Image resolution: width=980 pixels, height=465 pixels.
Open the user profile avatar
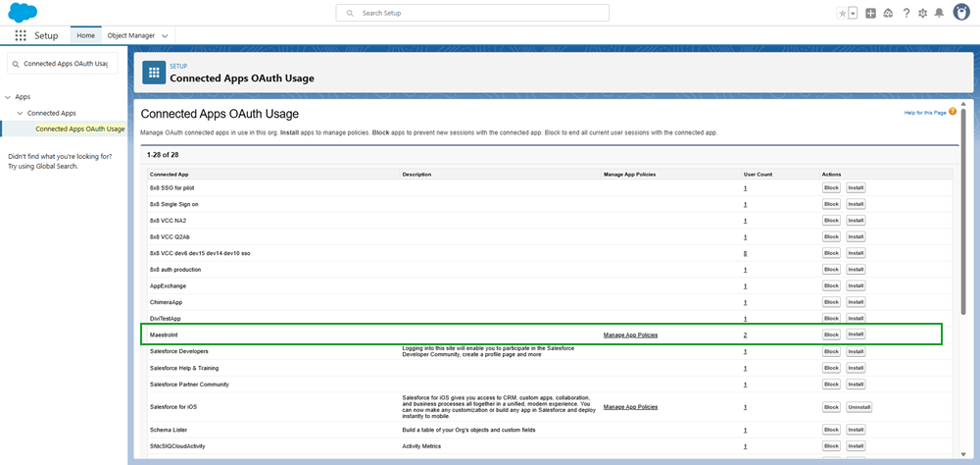(961, 12)
